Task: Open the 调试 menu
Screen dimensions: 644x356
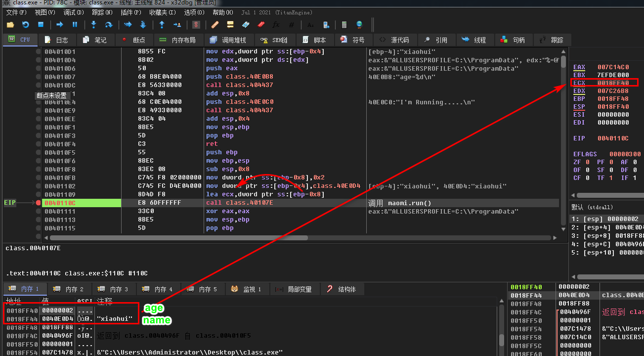Action: tap(73, 12)
